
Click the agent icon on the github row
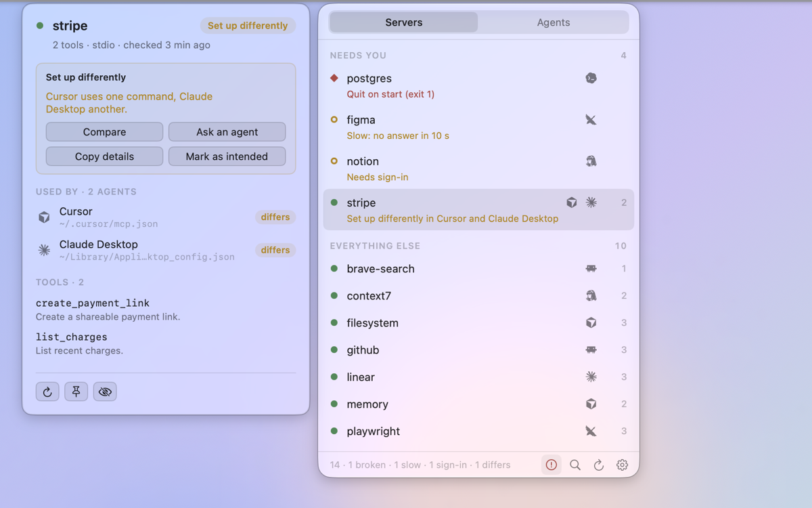click(x=591, y=350)
